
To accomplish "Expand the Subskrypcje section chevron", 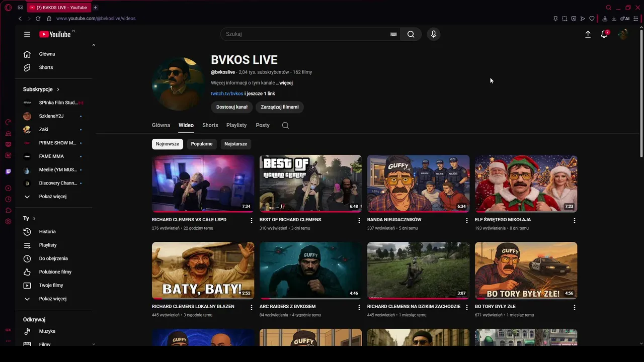I will click(x=58, y=89).
